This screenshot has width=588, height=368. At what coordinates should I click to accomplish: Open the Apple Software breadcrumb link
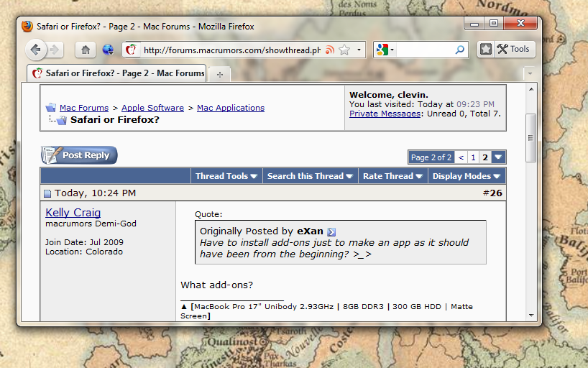152,108
